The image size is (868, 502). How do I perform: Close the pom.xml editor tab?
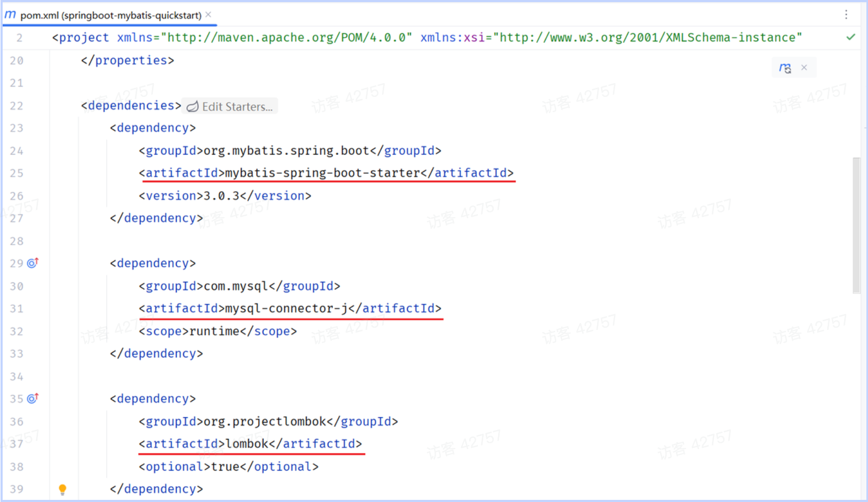coord(209,15)
